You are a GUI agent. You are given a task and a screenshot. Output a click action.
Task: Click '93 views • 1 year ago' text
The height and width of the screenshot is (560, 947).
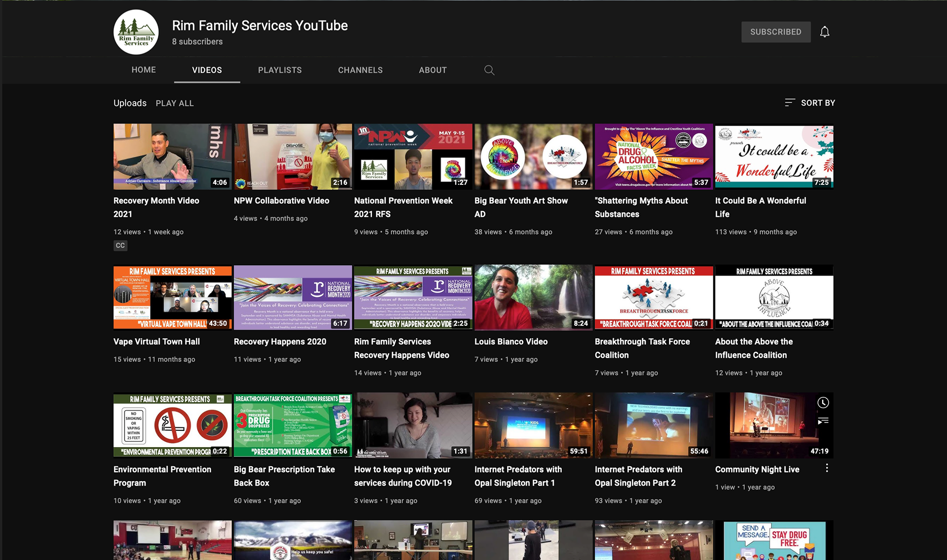click(628, 500)
